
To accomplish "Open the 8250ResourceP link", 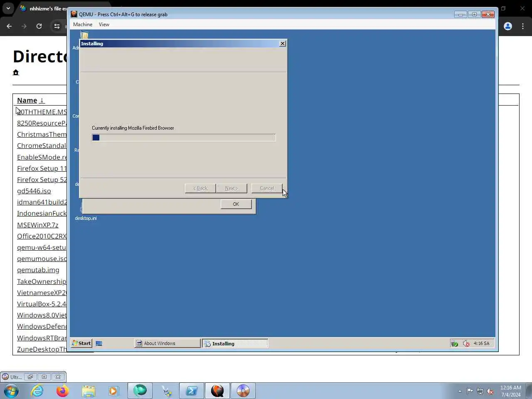I will (42, 123).
